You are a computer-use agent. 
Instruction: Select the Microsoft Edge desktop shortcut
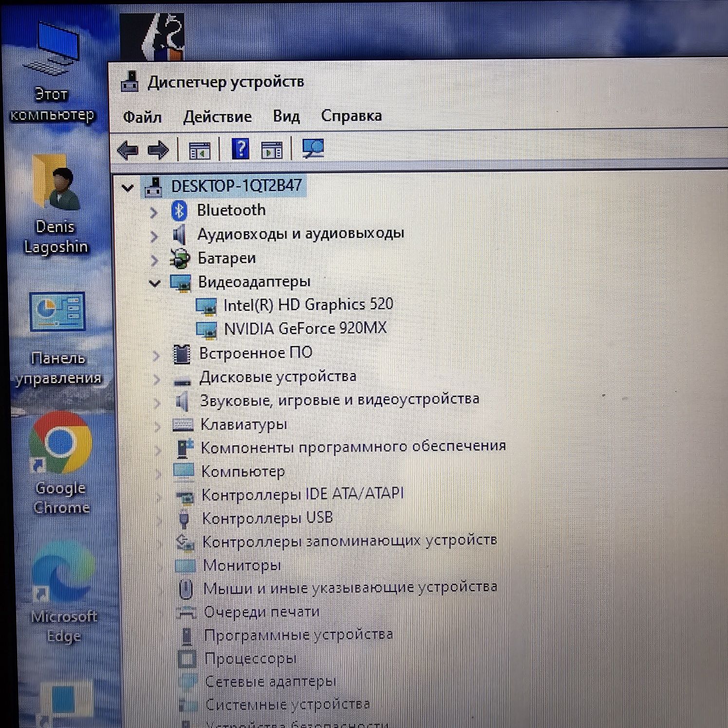[64, 592]
